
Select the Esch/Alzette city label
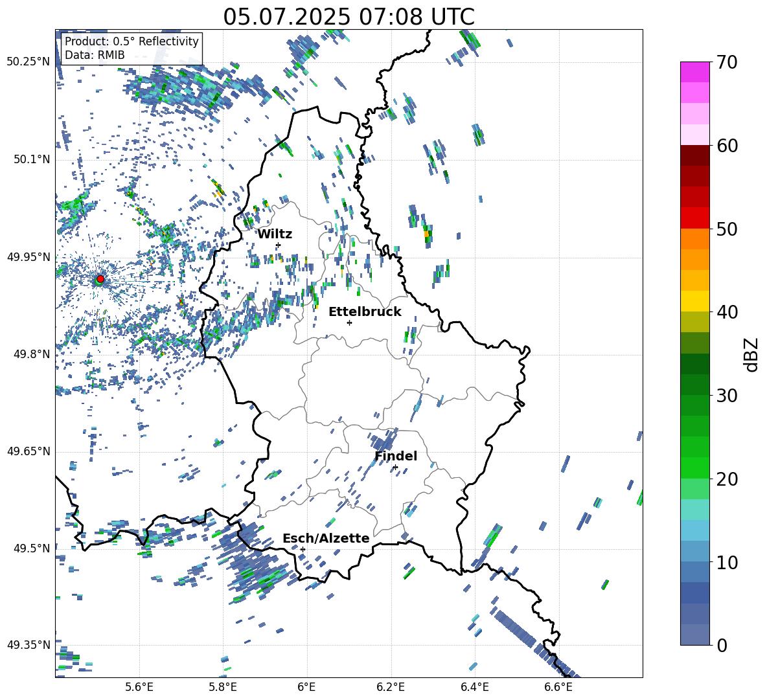click(326, 538)
